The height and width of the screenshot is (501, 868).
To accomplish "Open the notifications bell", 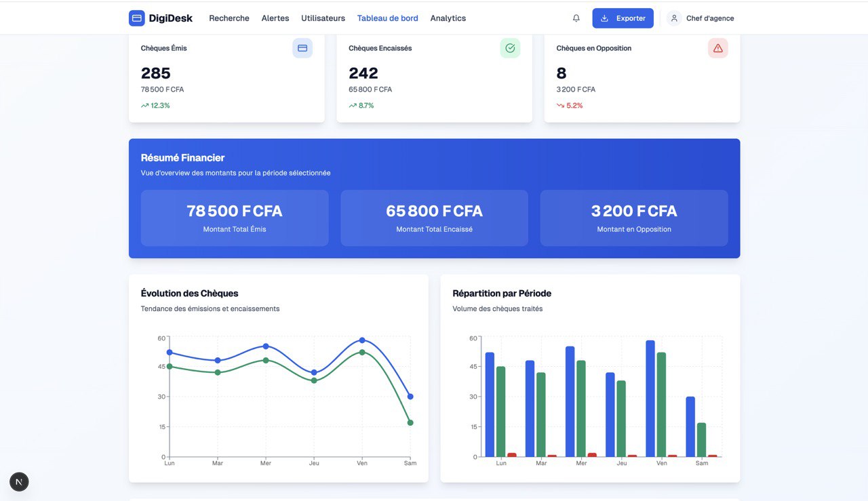I will point(576,18).
